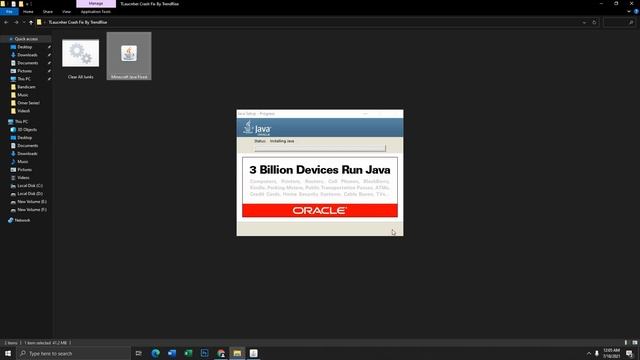Open 3D Objects under This PC

click(x=27, y=130)
